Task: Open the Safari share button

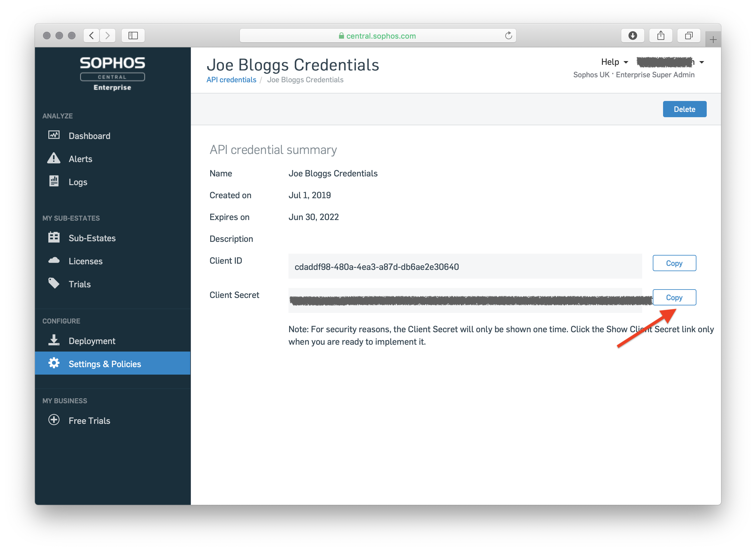Action: (x=661, y=35)
